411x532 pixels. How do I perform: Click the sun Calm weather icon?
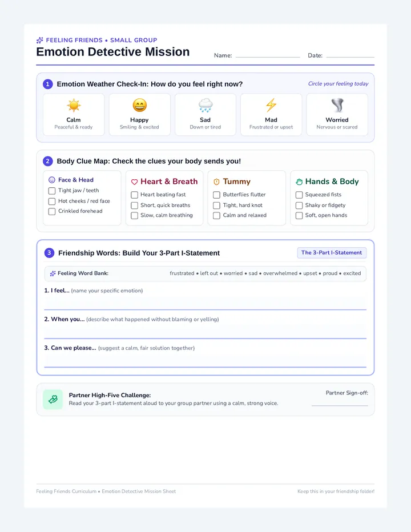[74, 106]
